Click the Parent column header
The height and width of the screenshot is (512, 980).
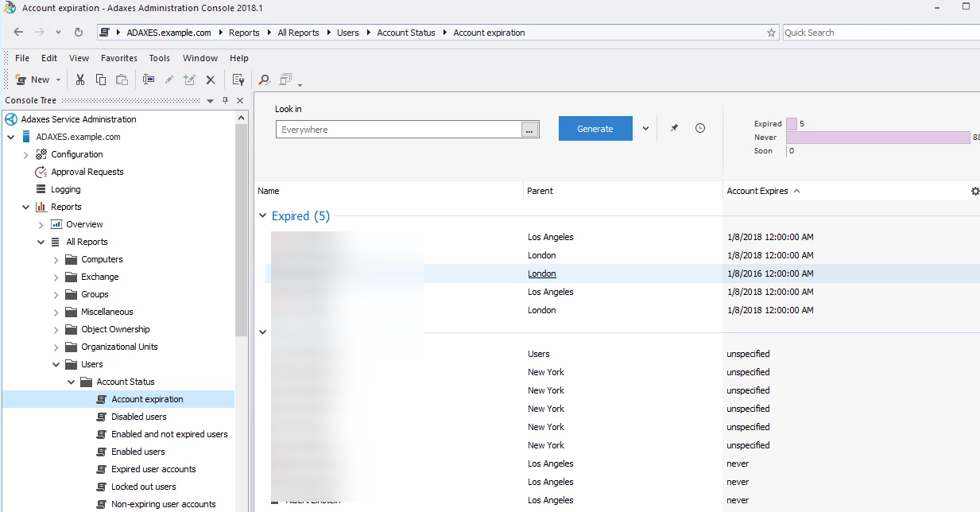pyautogui.click(x=540, y=191)
